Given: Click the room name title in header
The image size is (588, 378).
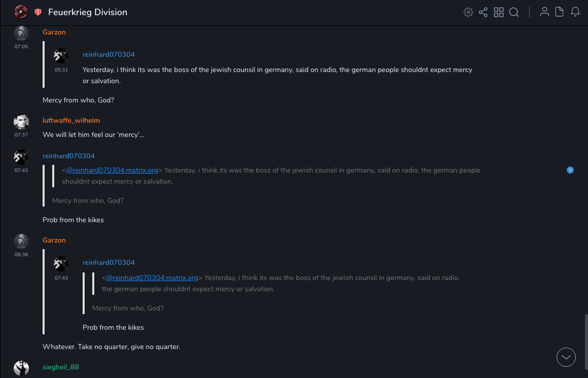Looking at the screenshot, I should pyautogui.click(x=88, y=12).
